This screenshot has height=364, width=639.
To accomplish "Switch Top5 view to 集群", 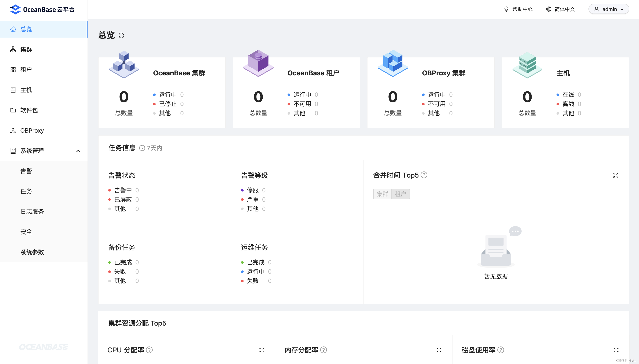I will tap(382, 194).
